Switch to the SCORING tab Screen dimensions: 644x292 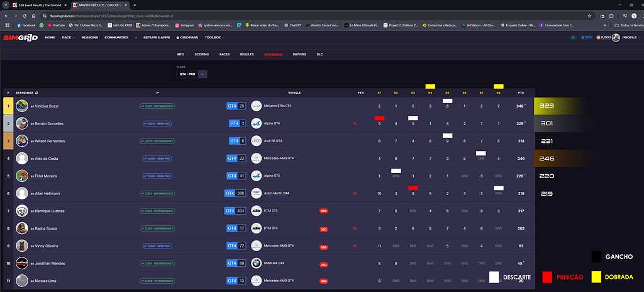coord(202,54)
